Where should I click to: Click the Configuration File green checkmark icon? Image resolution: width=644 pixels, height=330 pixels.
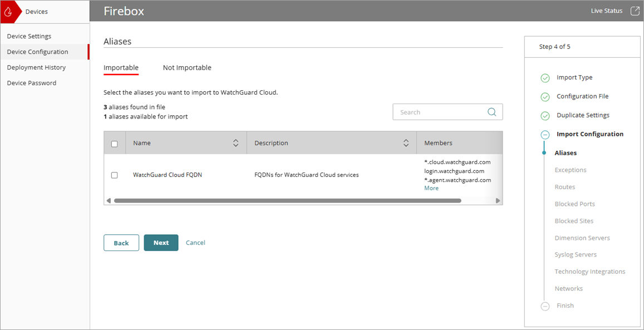pos(545,97)
